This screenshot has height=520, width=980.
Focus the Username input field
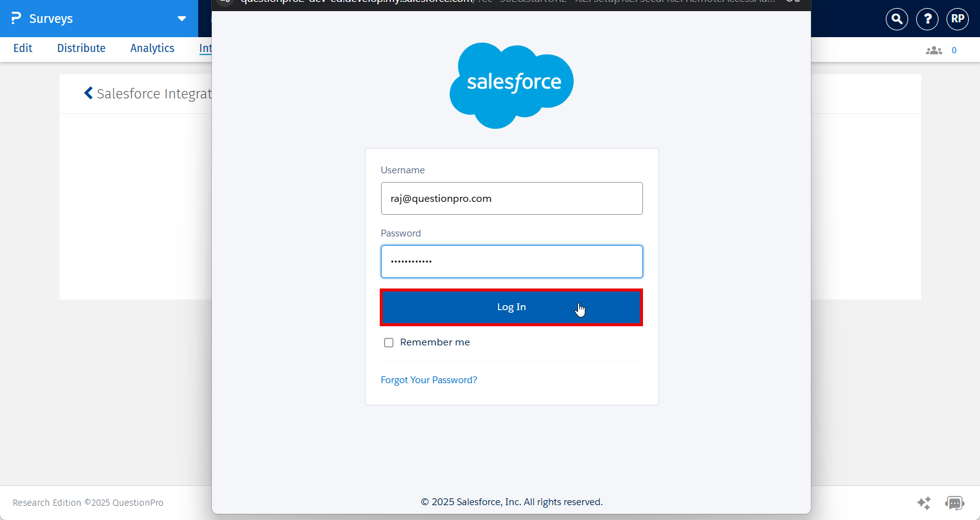click(512, 198)
